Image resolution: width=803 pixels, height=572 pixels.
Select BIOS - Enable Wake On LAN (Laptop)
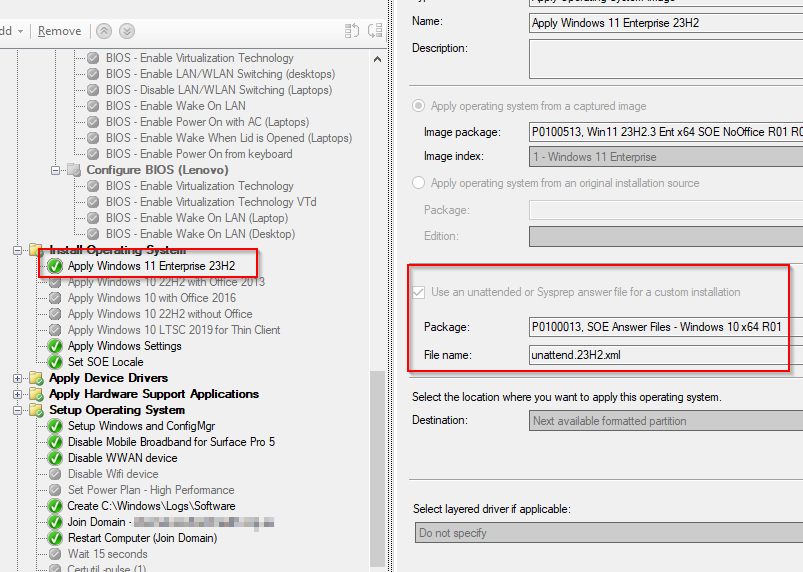coord(197,218)
